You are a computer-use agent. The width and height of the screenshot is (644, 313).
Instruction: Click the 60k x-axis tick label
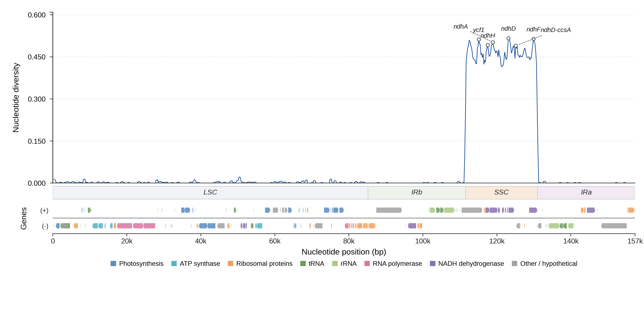(x=275, y=241)
